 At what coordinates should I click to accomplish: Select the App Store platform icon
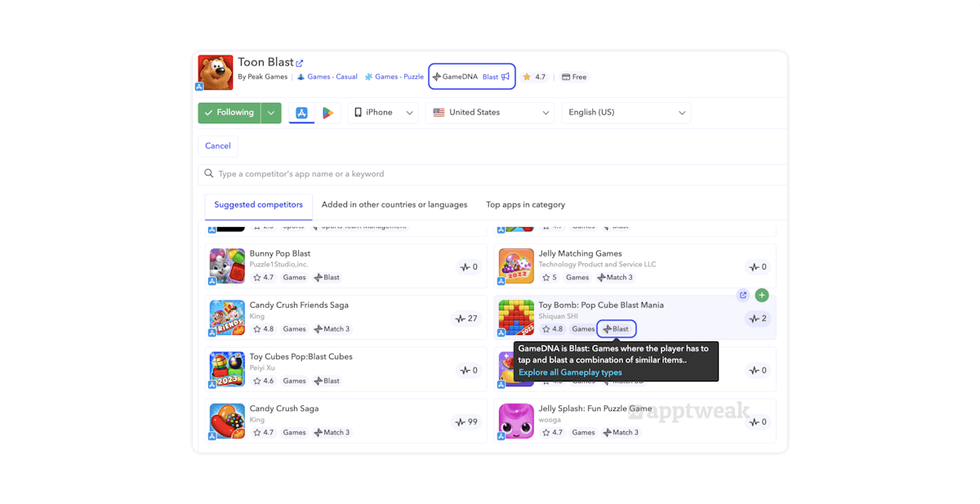[301, 112]
